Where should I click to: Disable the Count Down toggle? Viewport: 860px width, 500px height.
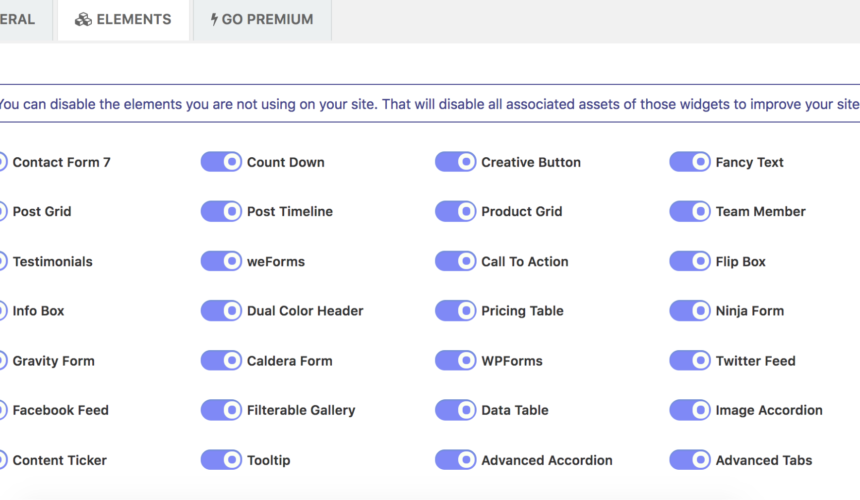click(221, 162)
